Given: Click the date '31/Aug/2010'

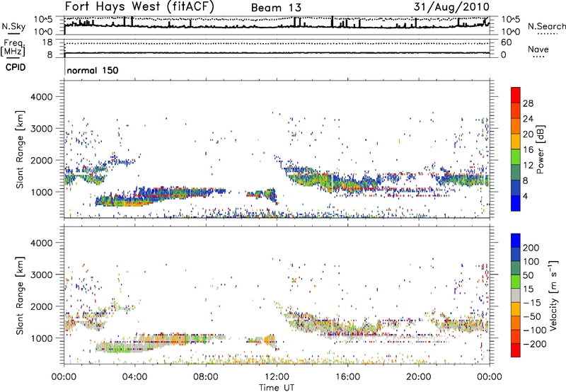Looking at the screenshot, I should pos(451,6).
